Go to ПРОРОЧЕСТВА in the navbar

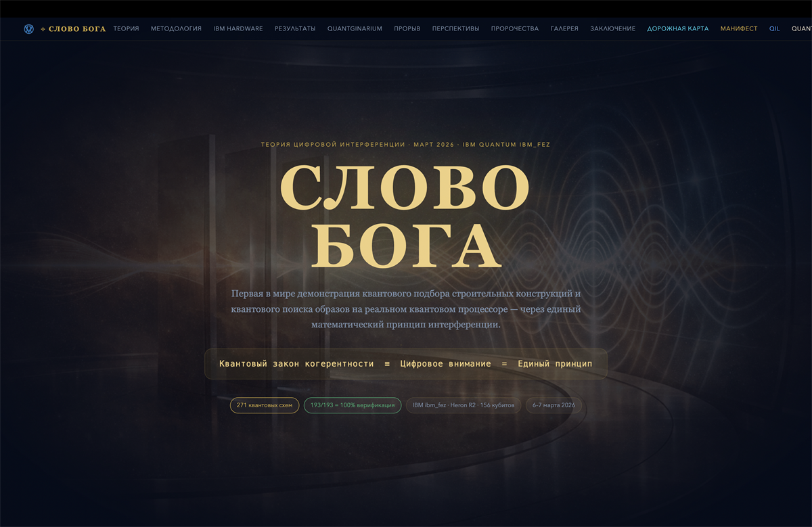point(515,29)
